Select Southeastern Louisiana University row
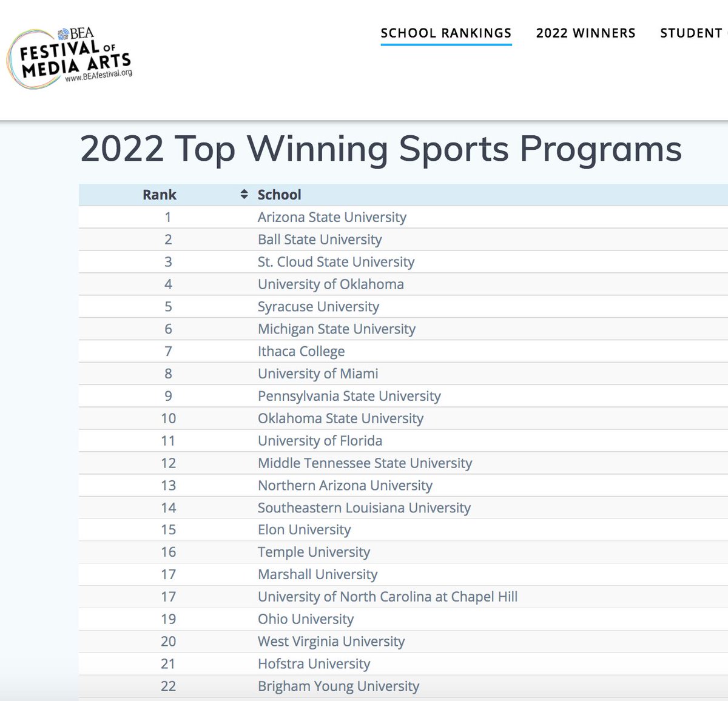The width and height of the screenshot is (728, 701). 403,508
